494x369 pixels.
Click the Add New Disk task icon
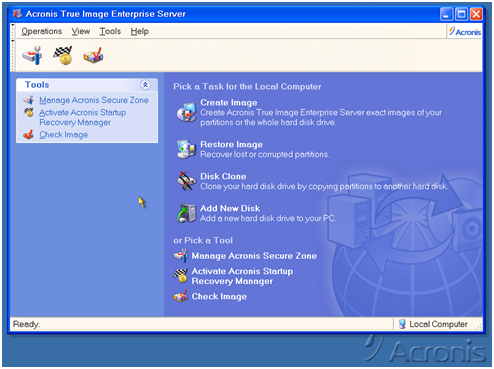coord(186,213)
